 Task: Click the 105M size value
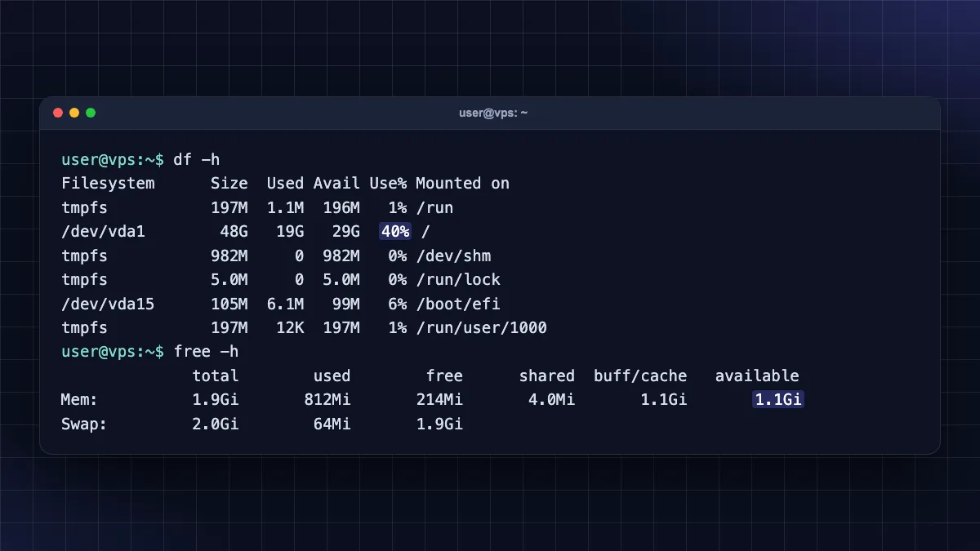tap(229, 304)
